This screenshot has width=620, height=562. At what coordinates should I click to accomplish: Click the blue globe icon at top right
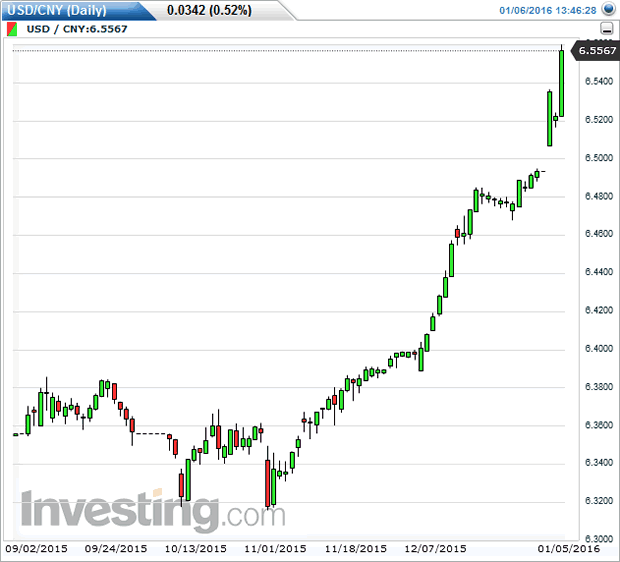[608, 9]
